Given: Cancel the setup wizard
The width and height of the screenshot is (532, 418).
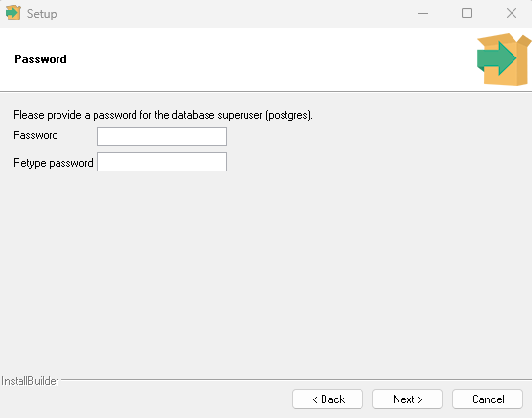Looking at the screenshot, I should pos(487,399).
